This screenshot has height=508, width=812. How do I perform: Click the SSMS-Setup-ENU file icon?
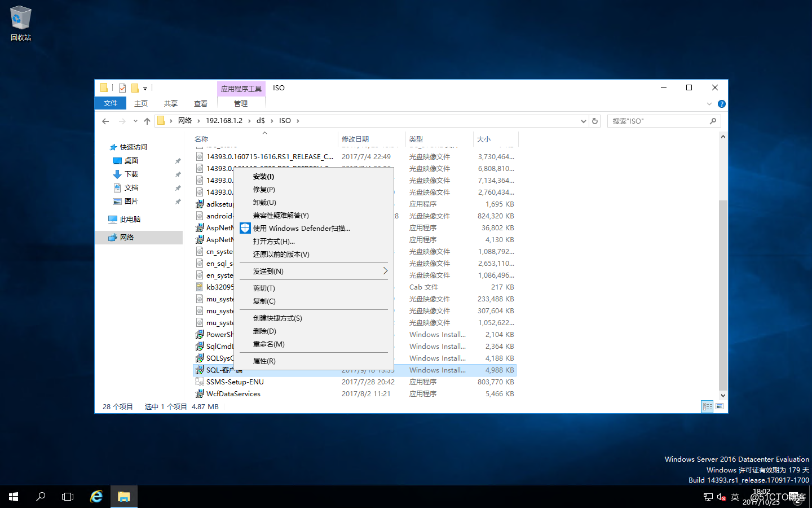point(200,382)
